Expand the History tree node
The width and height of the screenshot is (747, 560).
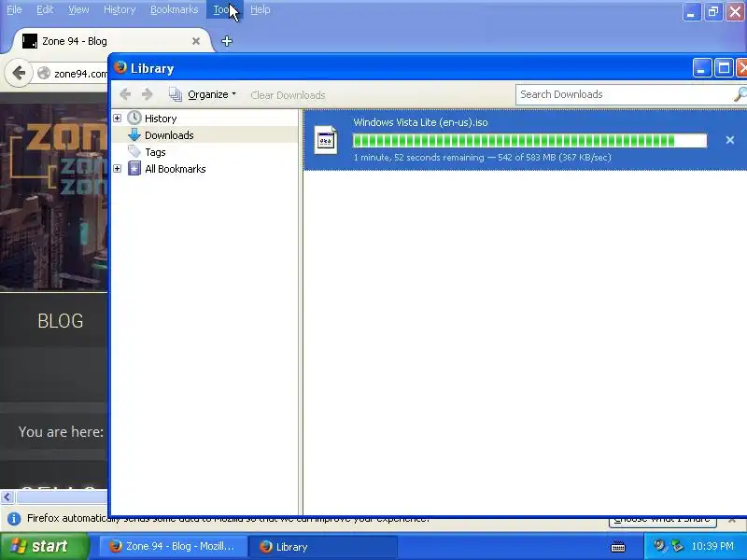pyautogui.click(x=118, y=119)
